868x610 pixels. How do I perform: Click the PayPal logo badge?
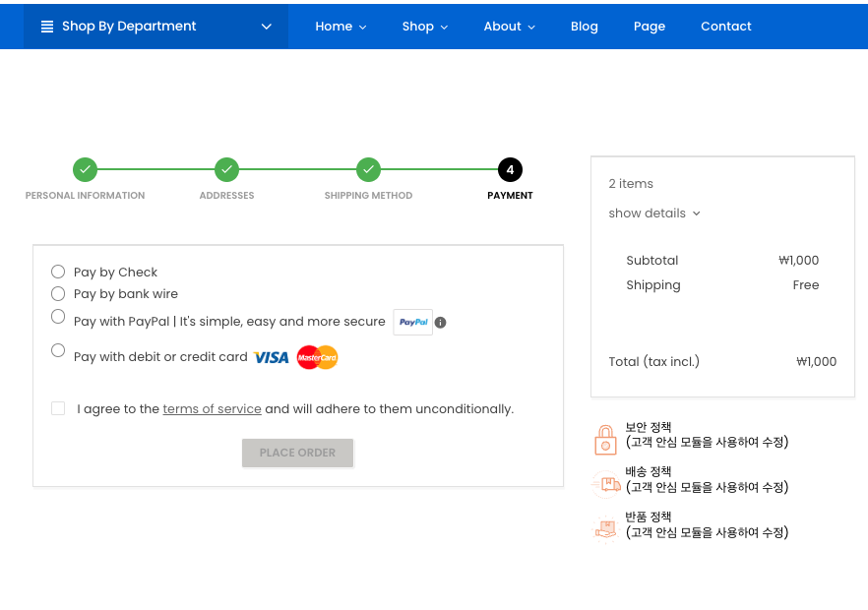[x=413, y=322]
